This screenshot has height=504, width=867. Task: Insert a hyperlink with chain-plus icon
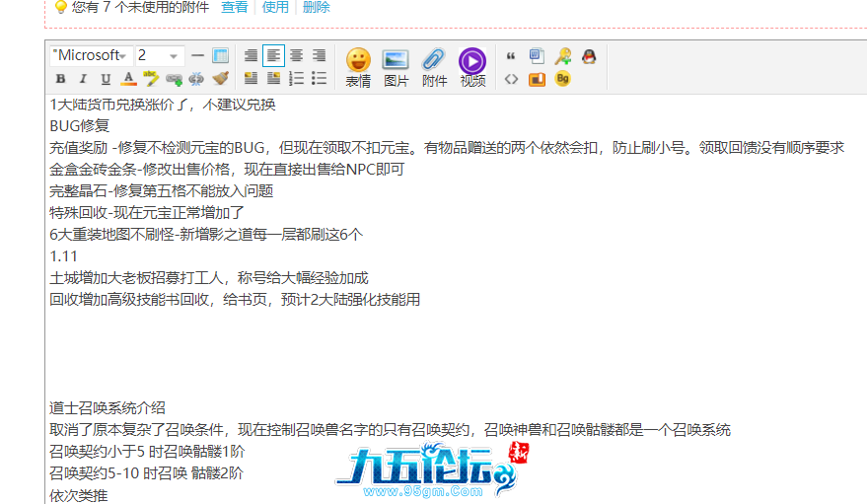[x=174, y=79]
